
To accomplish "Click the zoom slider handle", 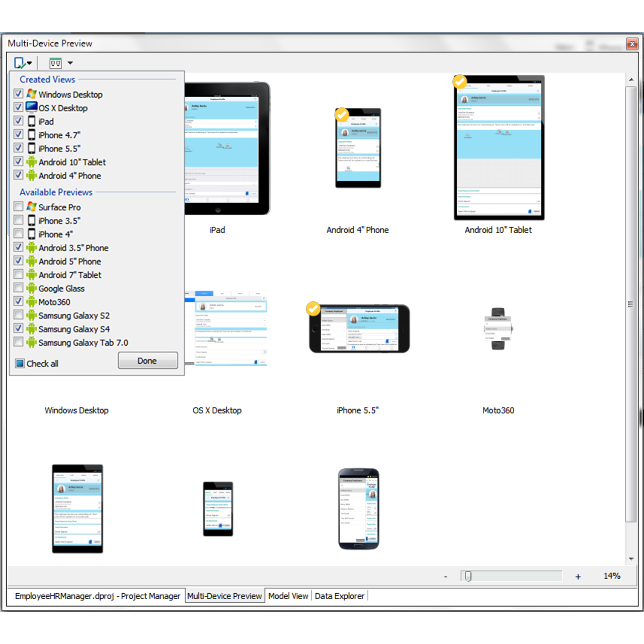I will pyautogui.click(x=468, y=576).
